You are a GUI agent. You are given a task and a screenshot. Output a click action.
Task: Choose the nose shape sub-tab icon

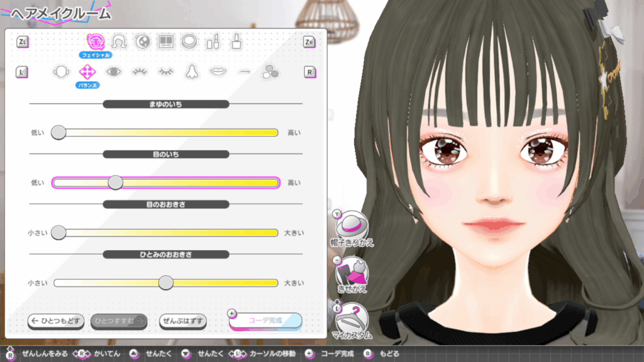(x=191, y=72)
